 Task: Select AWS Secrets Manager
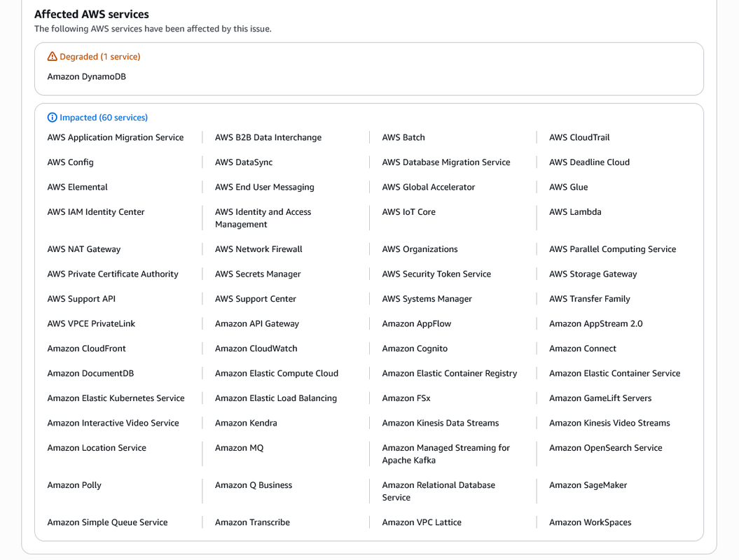258,274
